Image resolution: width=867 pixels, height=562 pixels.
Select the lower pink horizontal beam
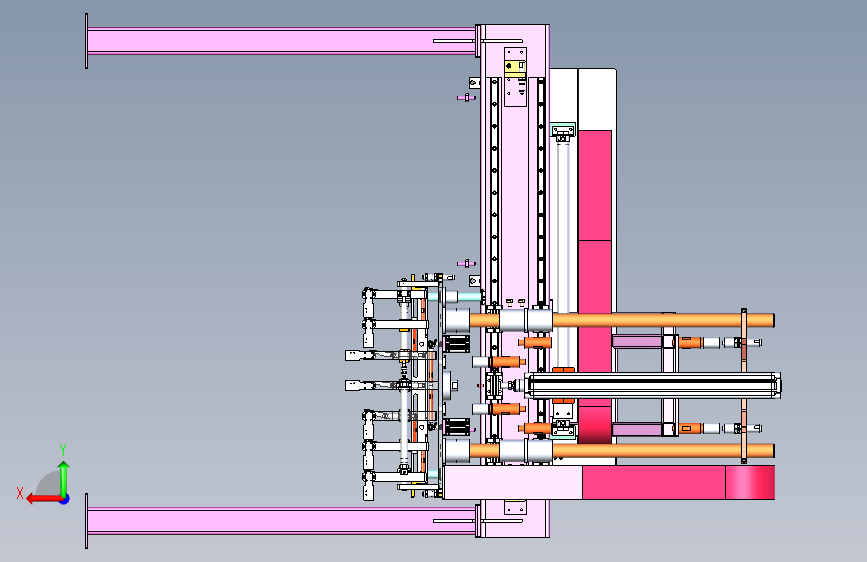click(x=281, y=521)
